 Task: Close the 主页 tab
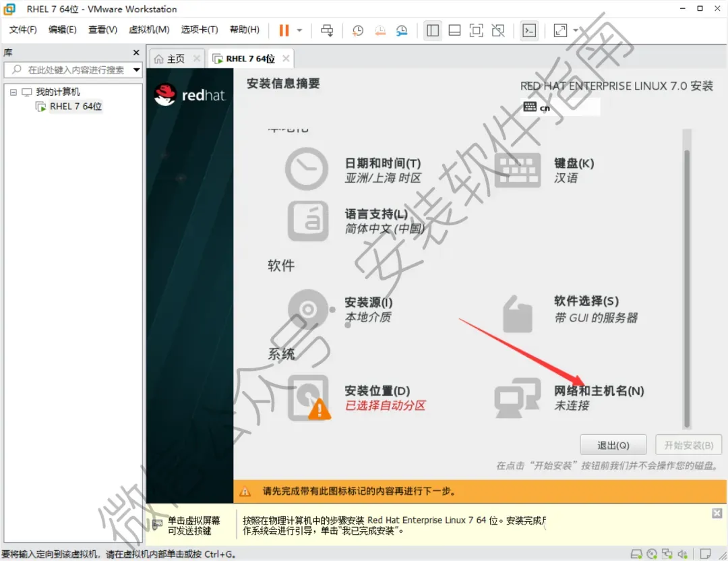point(197,59)
